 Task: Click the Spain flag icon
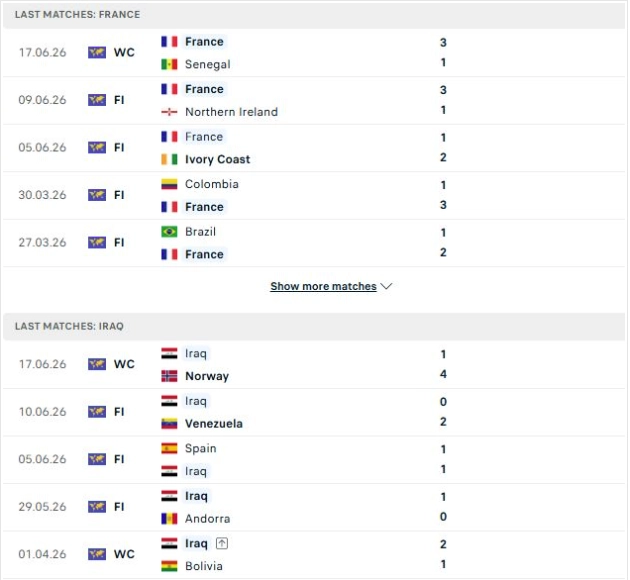pos(169,448)
